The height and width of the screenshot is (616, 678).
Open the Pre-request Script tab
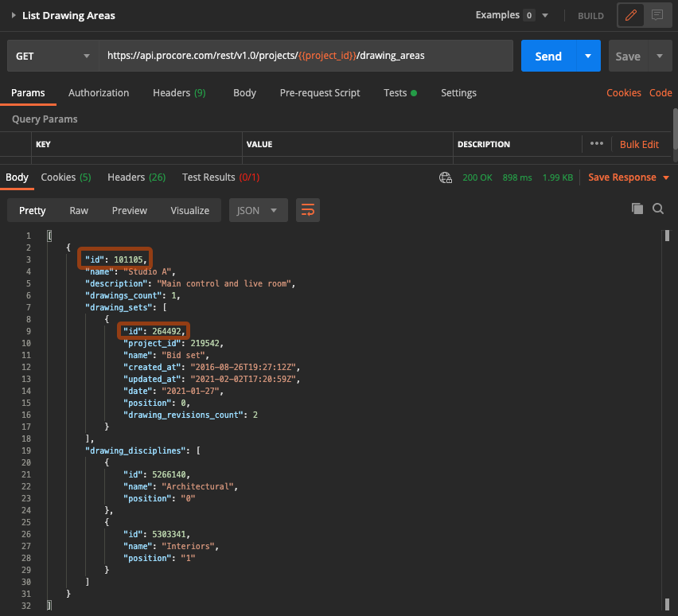click(x=320, y=93)
